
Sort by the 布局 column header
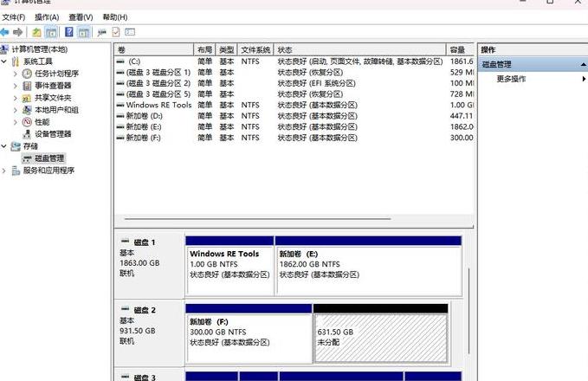tap(204, 50)
